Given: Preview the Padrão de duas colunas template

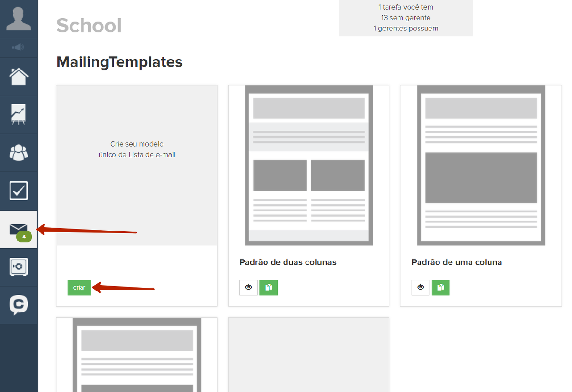Looking at the screenshot, I should coord(248,288).
